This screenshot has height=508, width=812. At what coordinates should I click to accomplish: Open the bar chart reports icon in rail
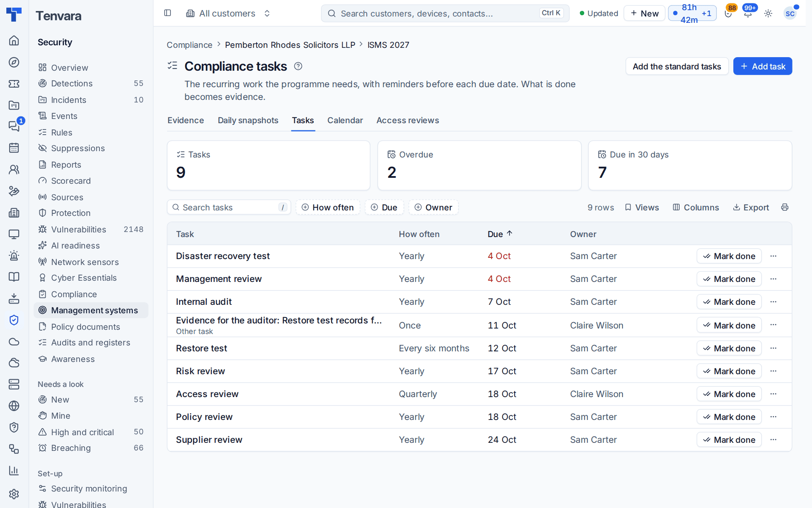[x=14, y=470]
